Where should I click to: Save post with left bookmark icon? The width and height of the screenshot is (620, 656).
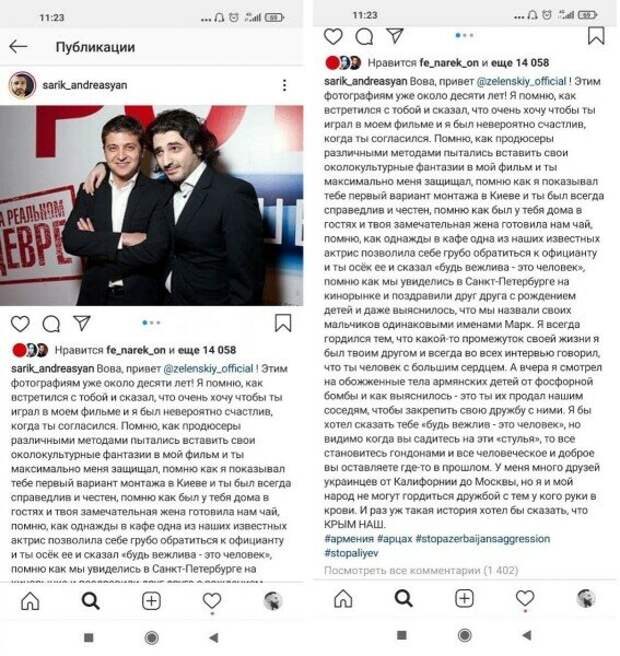[x=283, y=323]
